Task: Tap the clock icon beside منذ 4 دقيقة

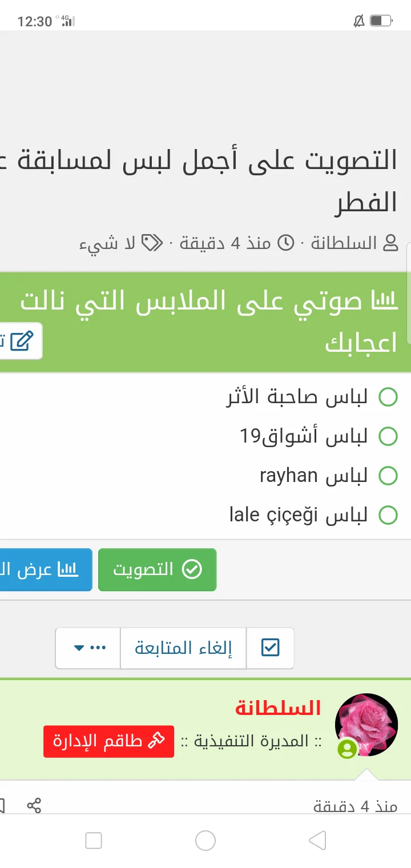Action: tap(286, 243)
